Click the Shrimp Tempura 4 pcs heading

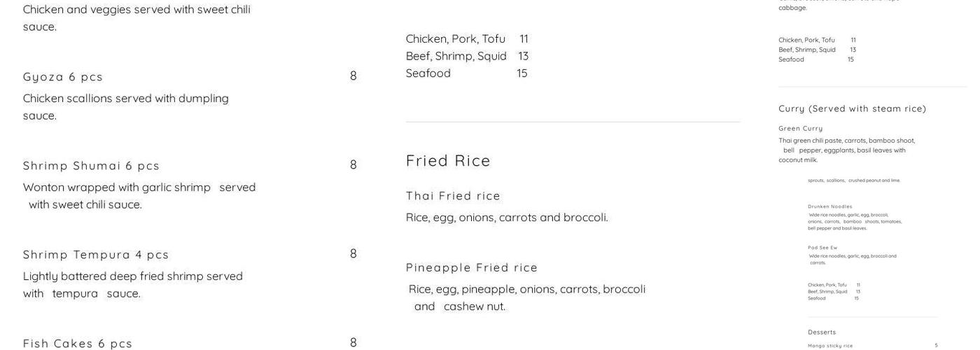pos(96,254)
